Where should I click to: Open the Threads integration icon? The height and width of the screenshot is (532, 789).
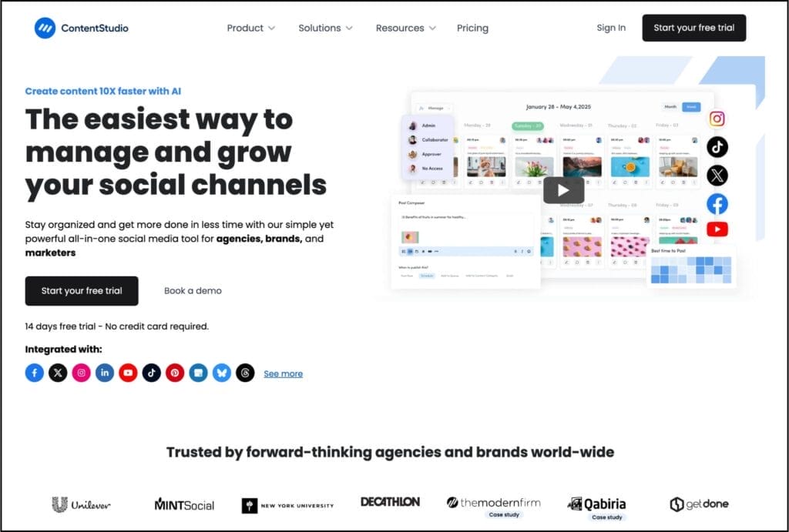245,373
